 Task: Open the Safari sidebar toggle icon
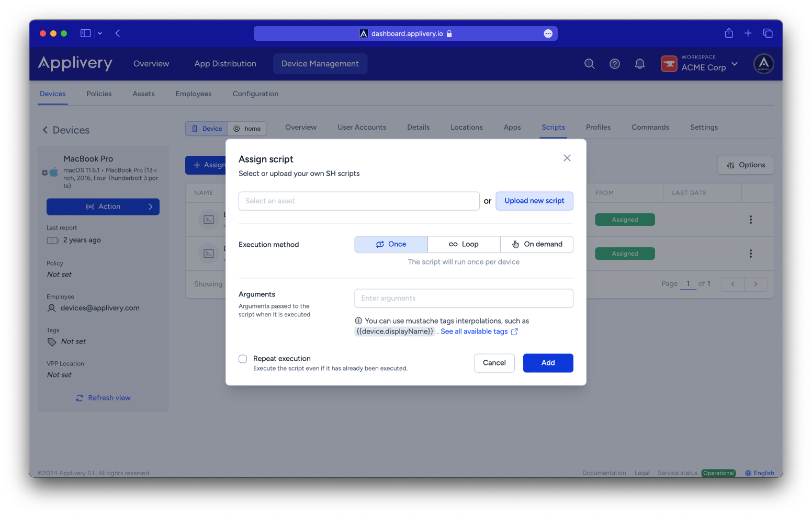tap(86, 33)
